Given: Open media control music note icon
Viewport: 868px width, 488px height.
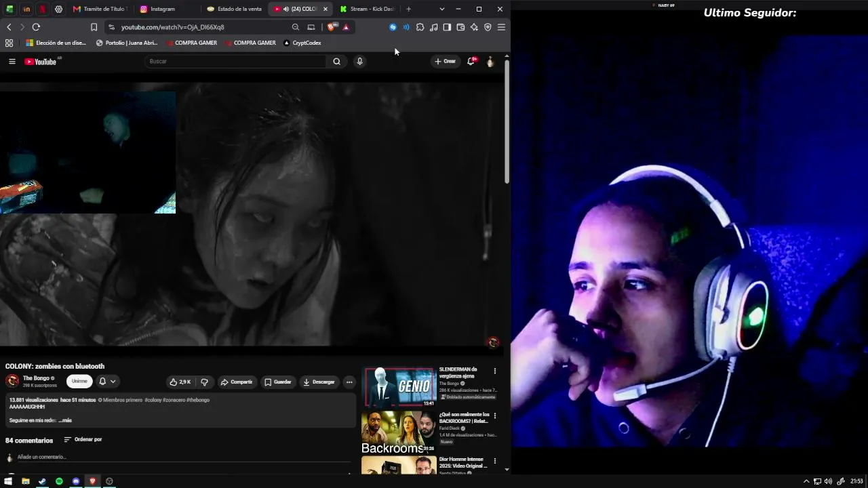Looking at the screenshot, I should tap(434, 27).
